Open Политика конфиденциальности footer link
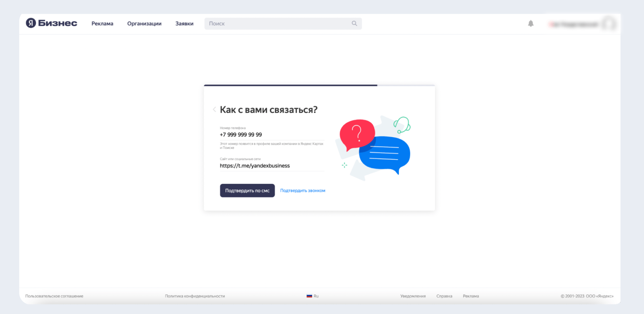644x314 pixels. tap(195, 296)
